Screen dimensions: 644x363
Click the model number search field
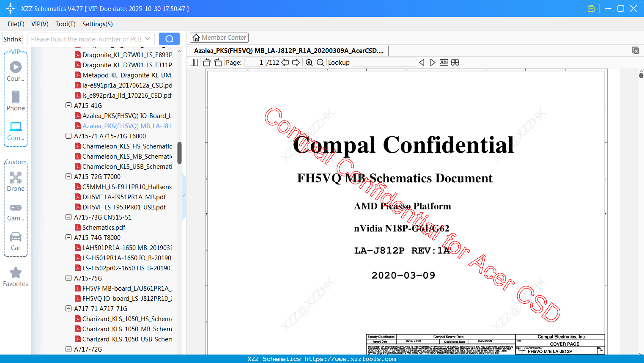pyautogui.click(x=91, y=39)
